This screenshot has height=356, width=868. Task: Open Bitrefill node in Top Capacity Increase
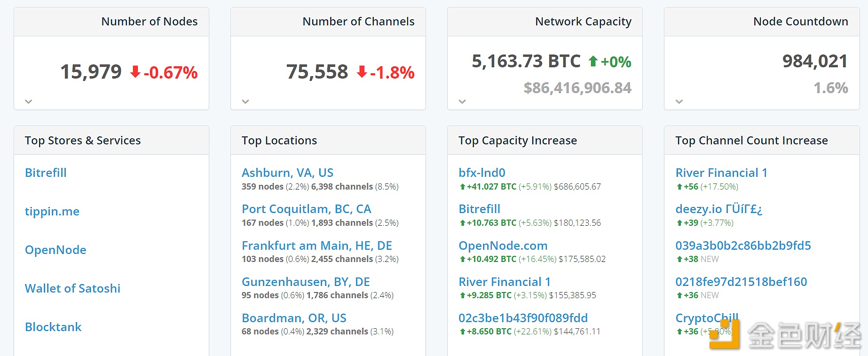click(x=479, y=209)
